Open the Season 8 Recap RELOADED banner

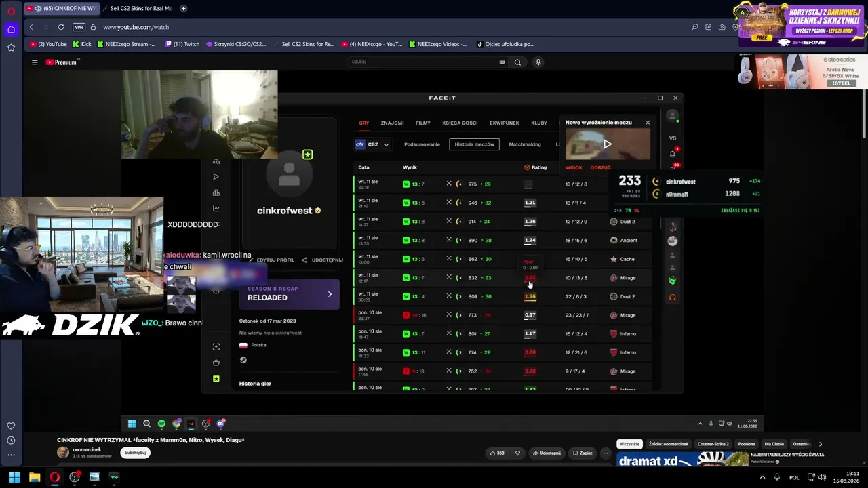pyautogui.click(x=289, y=294)
